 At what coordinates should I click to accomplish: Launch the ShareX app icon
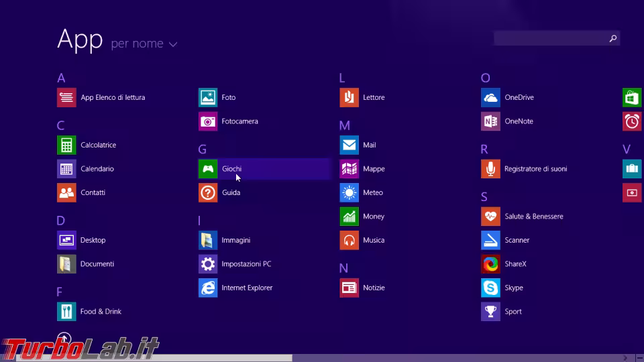pos(490,264)
